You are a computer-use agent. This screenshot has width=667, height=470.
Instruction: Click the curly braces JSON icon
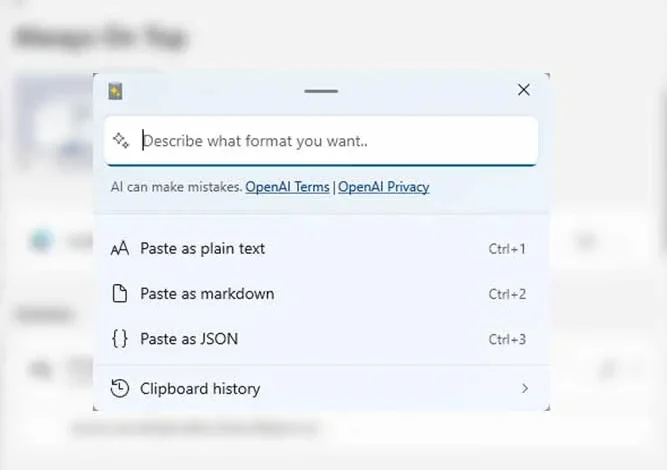click(120, 339)
